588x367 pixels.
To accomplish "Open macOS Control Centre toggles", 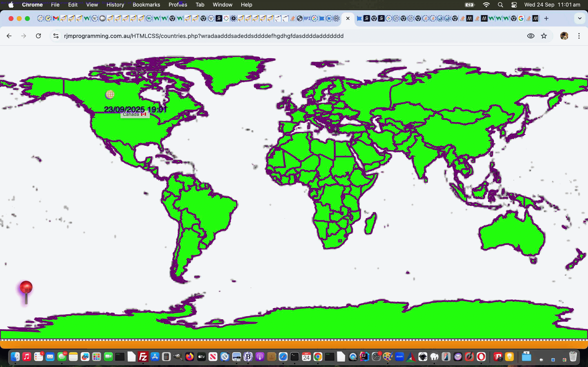I will 514,5.
